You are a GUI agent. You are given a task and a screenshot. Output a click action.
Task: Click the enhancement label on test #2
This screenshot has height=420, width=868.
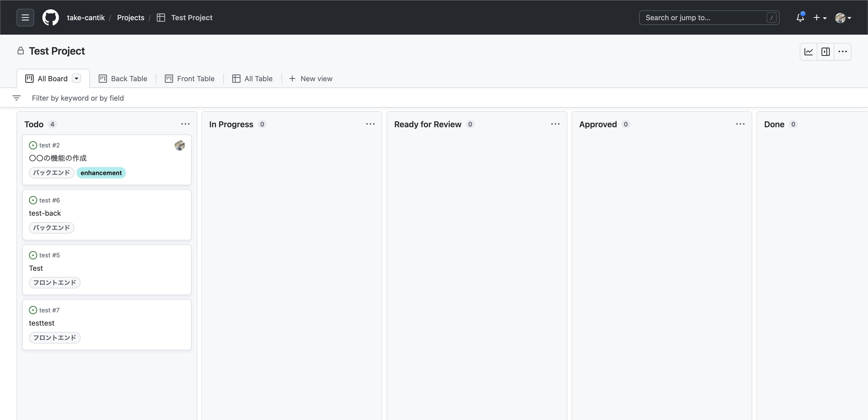[x=101, y=173]
